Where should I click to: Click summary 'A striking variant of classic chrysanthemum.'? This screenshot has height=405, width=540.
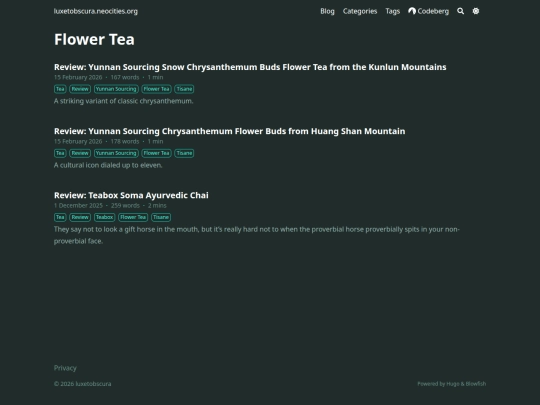(124, 101)
